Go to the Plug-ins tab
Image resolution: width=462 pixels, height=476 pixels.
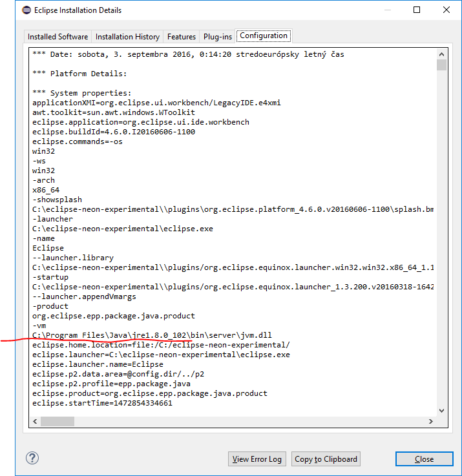point(217,37)
